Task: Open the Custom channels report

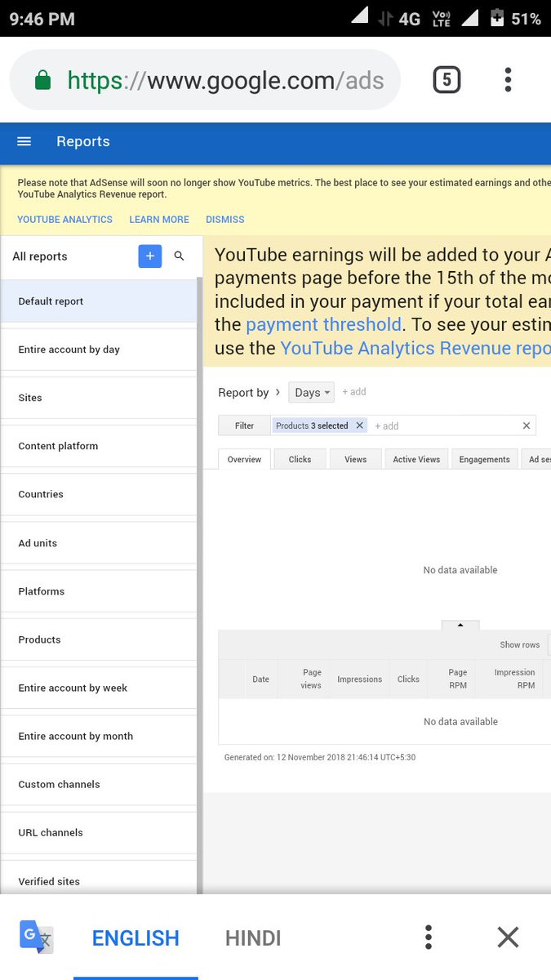Action: point(99,784)
